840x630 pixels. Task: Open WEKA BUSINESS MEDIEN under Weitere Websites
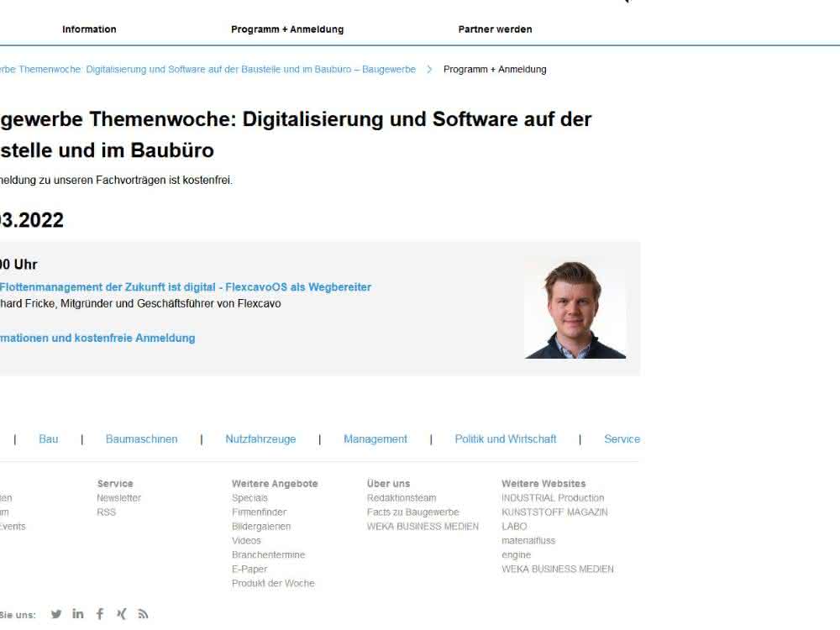point(558,569)
